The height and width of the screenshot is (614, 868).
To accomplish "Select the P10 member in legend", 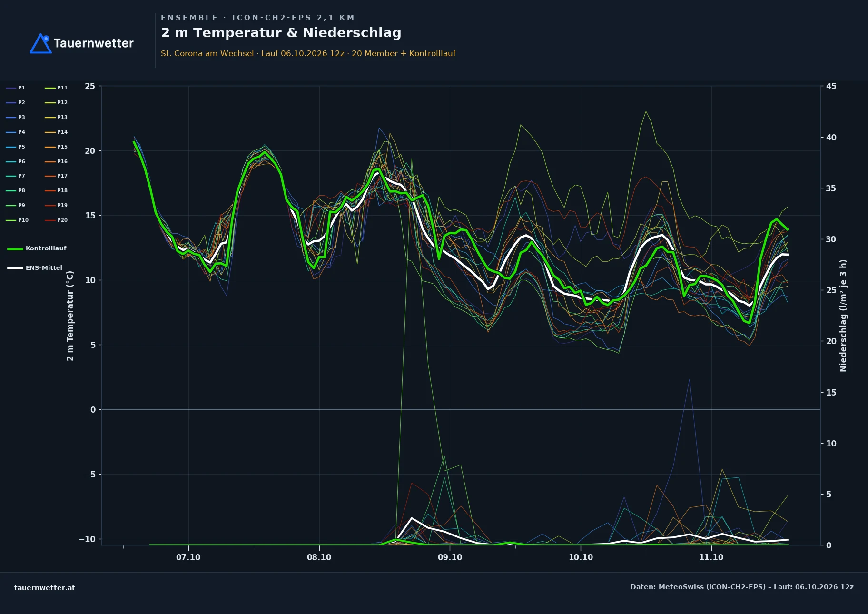I will pyautogui.click(x=17, y=220).
